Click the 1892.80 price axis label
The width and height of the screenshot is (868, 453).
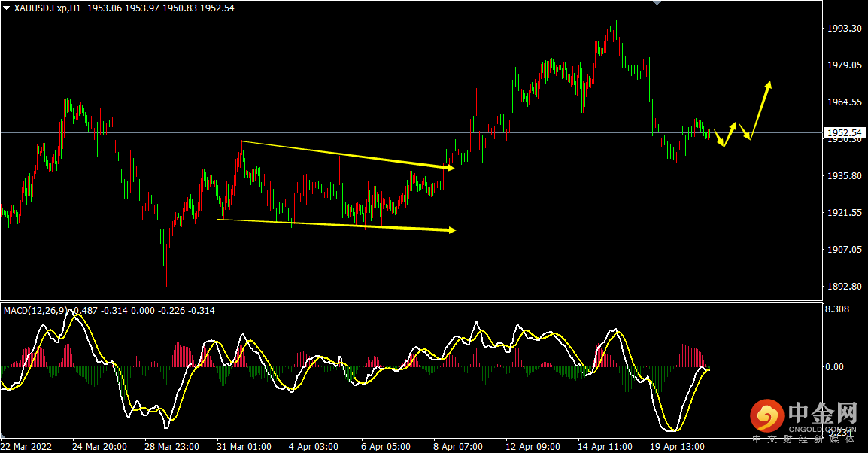pyautogui.click(x=844, y=286)
